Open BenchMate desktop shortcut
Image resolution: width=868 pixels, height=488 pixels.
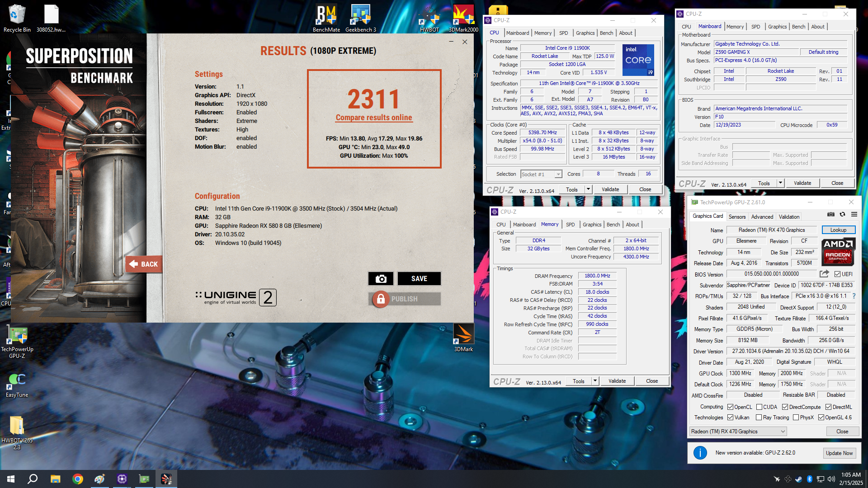[x=326, y=19]
